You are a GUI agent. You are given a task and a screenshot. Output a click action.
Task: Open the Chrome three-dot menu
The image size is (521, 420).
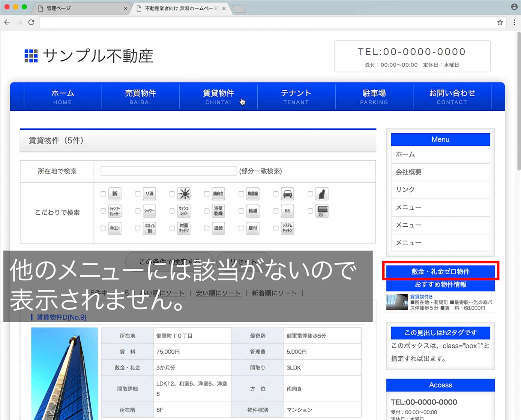click(x=514, y=22)
